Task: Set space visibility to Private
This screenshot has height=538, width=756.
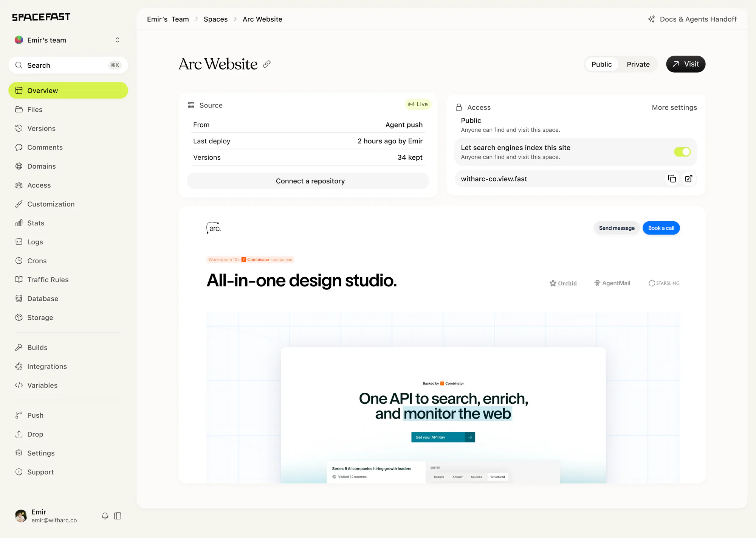Action: 638,64
